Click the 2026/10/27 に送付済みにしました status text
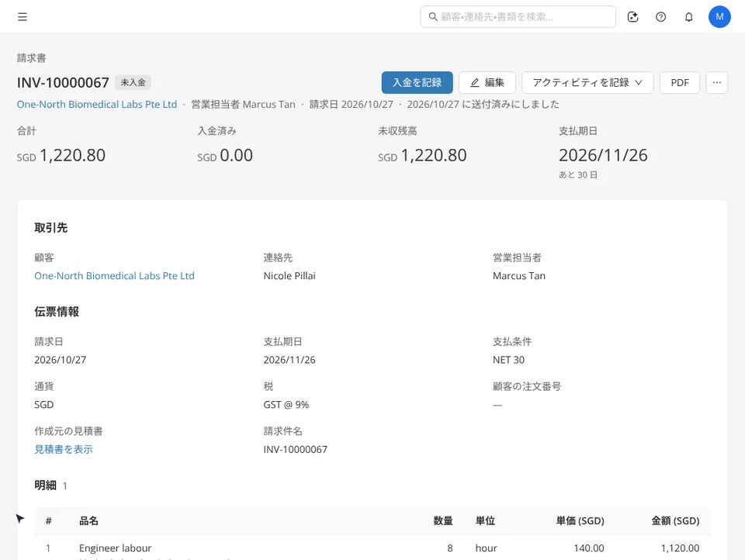Viewport: 745px width, 560px height. 483,105
